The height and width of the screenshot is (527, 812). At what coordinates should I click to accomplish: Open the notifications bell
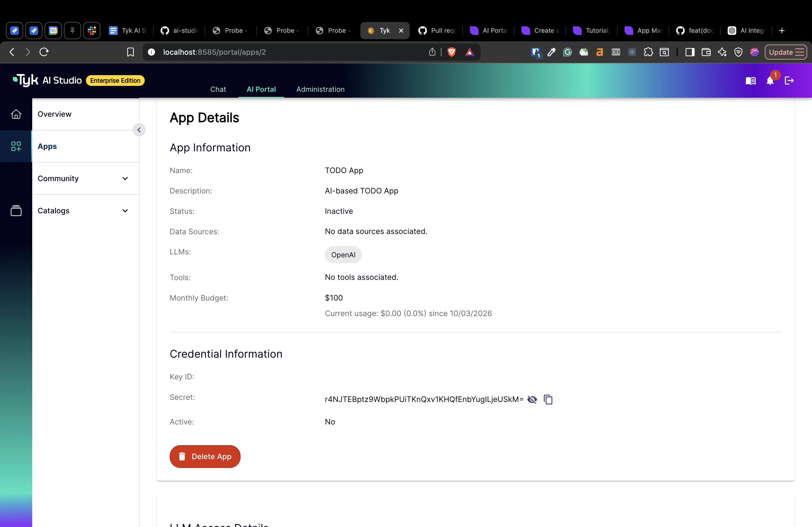[x=770, y=81]
